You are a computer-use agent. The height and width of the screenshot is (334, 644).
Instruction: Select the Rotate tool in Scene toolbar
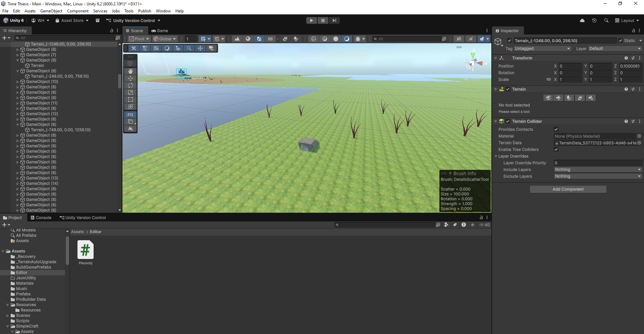[130, 85]
